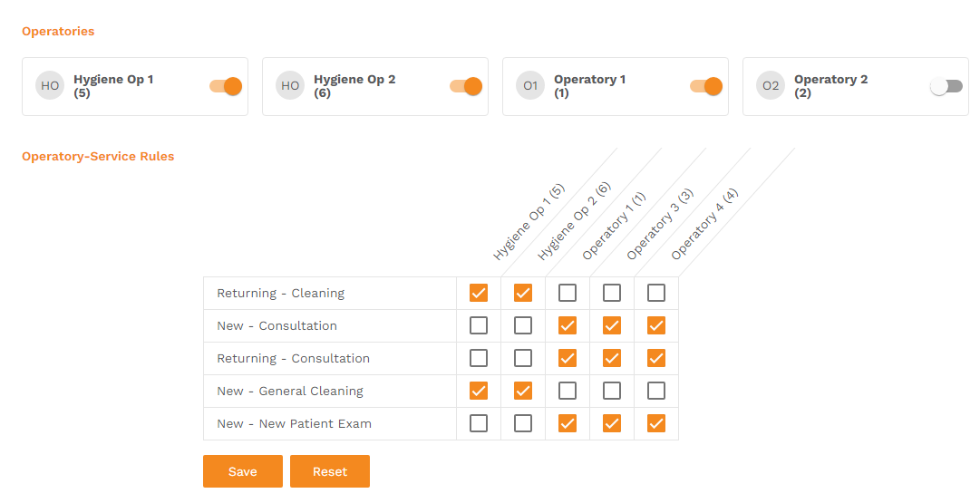980x503 pixels.
Task: Check New - New Patient Exam for Hygiene Op 1
Action: click(x=479, y=423)
